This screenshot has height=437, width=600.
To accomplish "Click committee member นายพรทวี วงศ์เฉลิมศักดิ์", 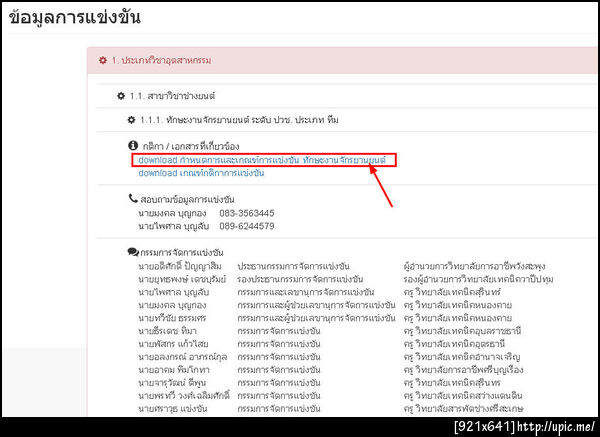I will click(184, 396).
